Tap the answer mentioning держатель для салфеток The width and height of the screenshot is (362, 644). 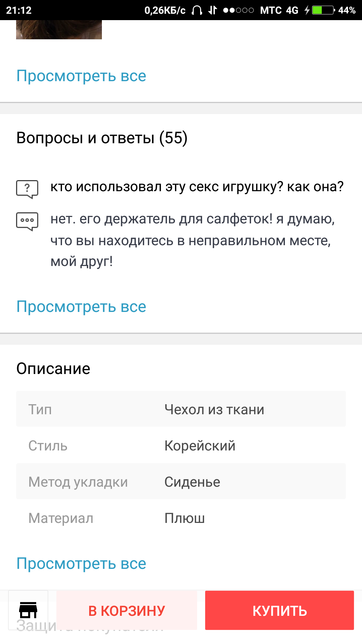point(193,240)
